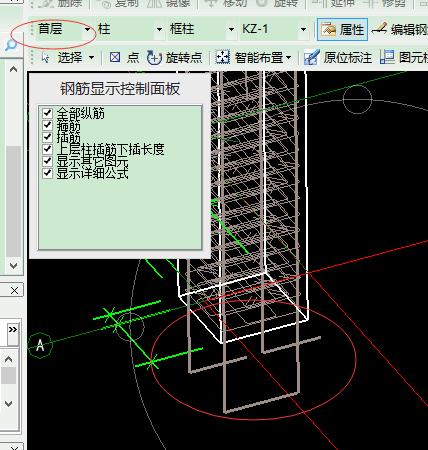Open the 柱 component category dropdown
This screenshot has width=428, height=450.
pos(159,30)
